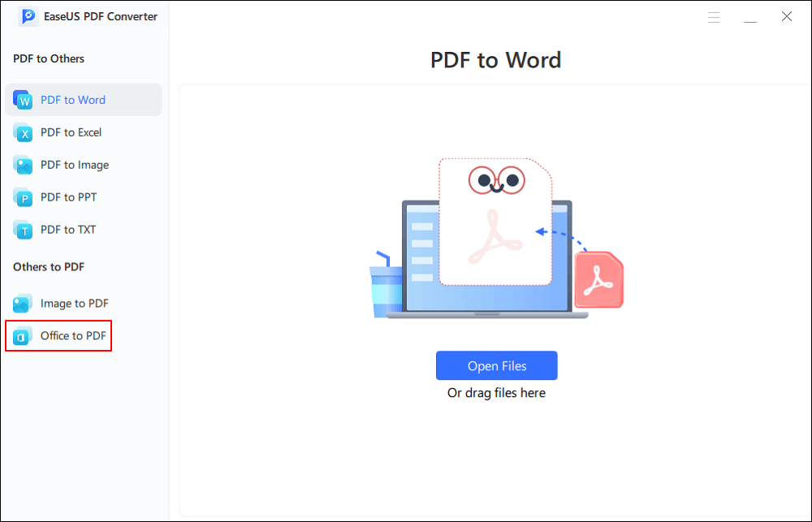Select the PDF to Others section header

tap(48, 58)
